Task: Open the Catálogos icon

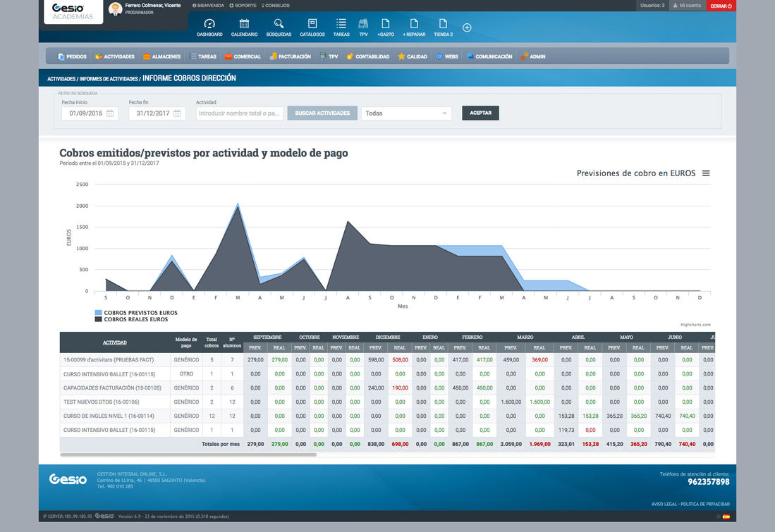Action: 312,24
